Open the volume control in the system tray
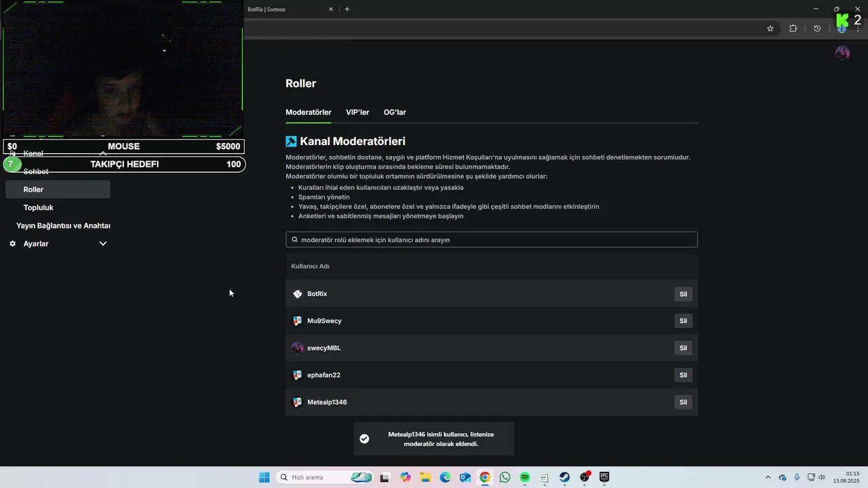 821,477
